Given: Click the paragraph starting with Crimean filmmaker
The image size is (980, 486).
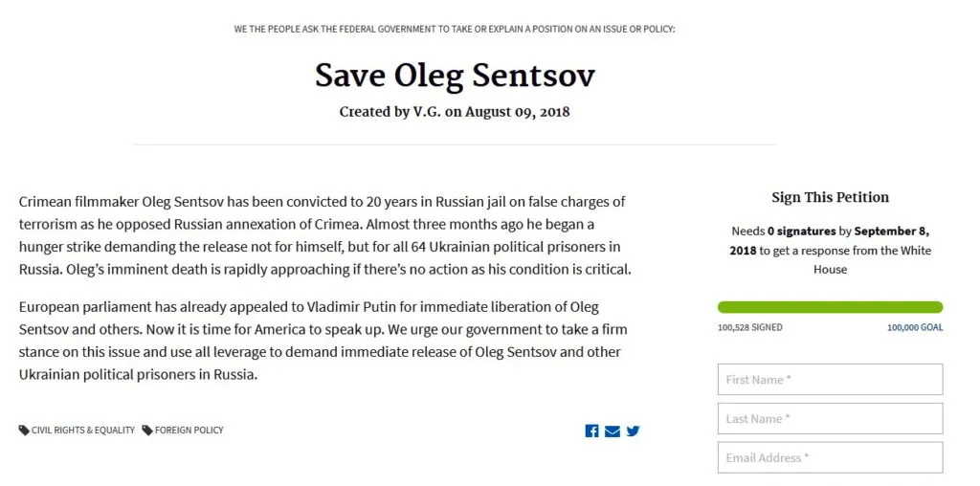Looking at the screenshot, I should (325, 235).
